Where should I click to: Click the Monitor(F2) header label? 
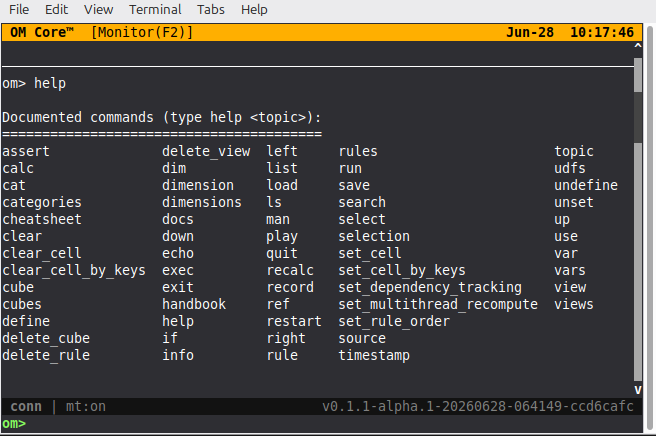click(142, 32)
